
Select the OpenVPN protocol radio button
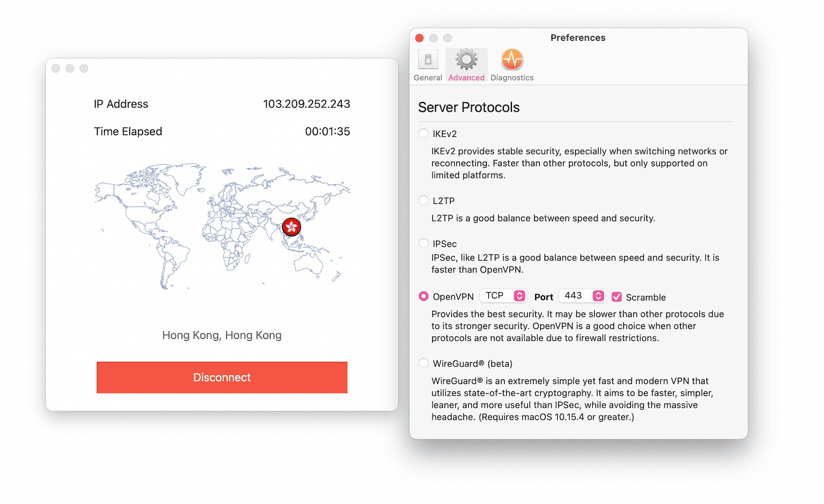[423, 296]
